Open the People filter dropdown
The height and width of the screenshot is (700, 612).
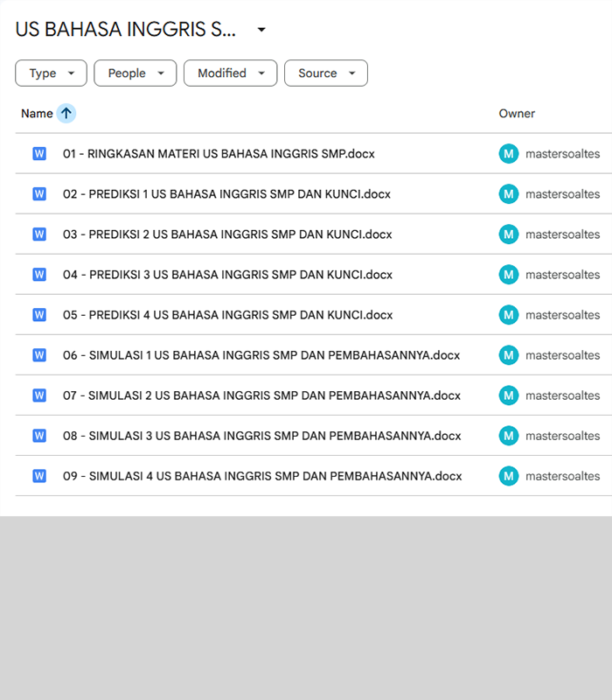point(135,73)
